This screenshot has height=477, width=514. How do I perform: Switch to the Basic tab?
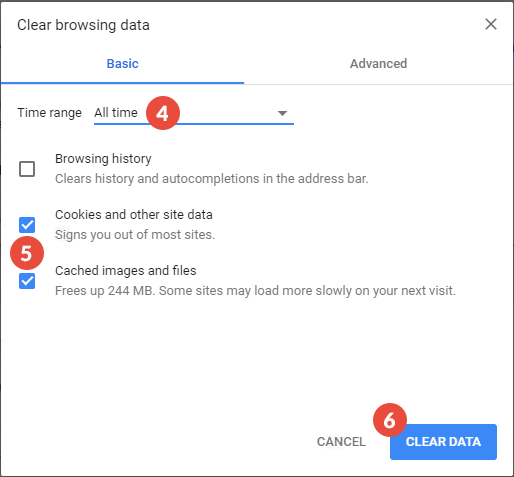pyautogui.click(x=122, y=64)
